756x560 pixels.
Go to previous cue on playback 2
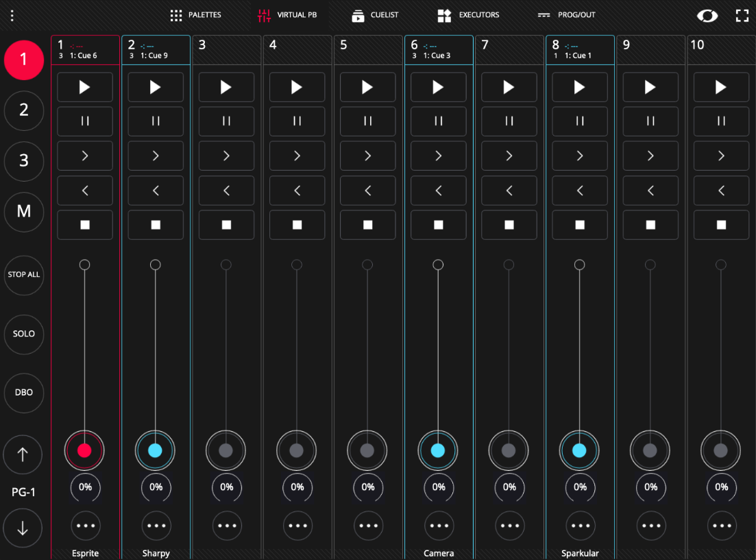click(x=156, y=191)
